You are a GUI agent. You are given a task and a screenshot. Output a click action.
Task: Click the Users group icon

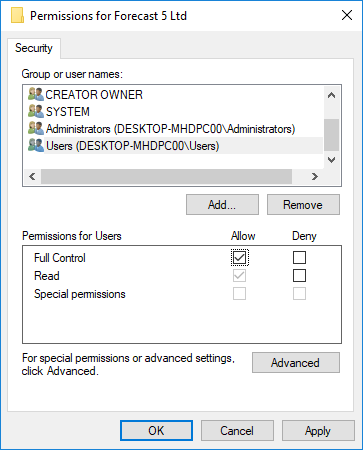point(36,146)
